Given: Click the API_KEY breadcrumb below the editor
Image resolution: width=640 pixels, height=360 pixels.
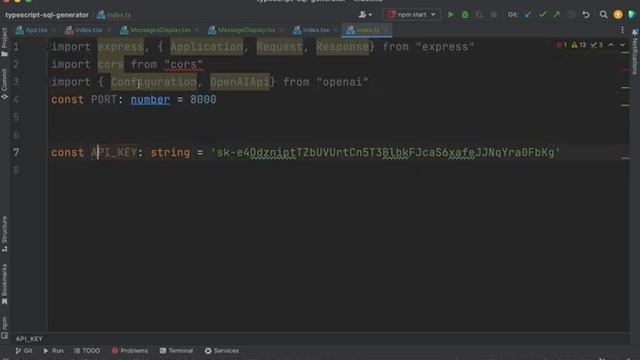Looking at the screenshot, I should pos(29,339).
